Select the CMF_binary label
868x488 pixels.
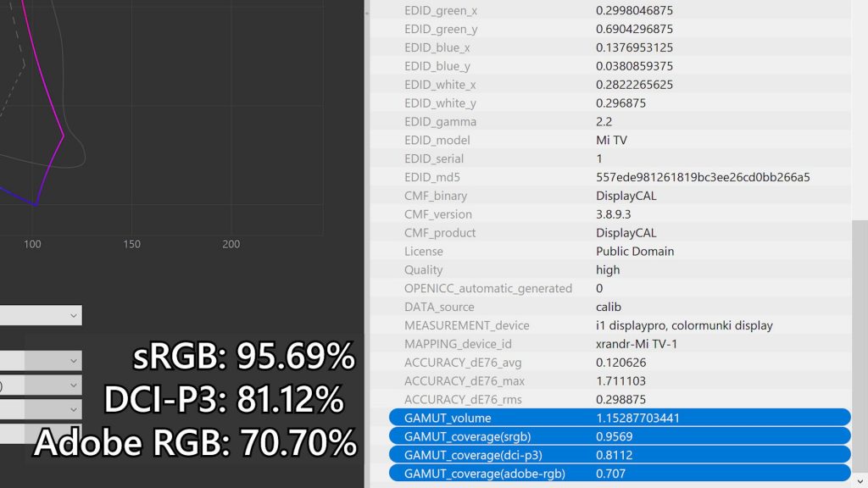tap(436, 196)
